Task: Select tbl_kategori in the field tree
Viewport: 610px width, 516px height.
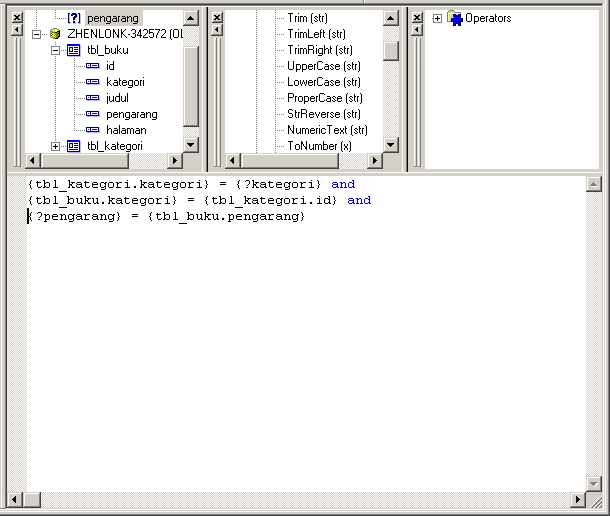Action: [x=115, y=146]
